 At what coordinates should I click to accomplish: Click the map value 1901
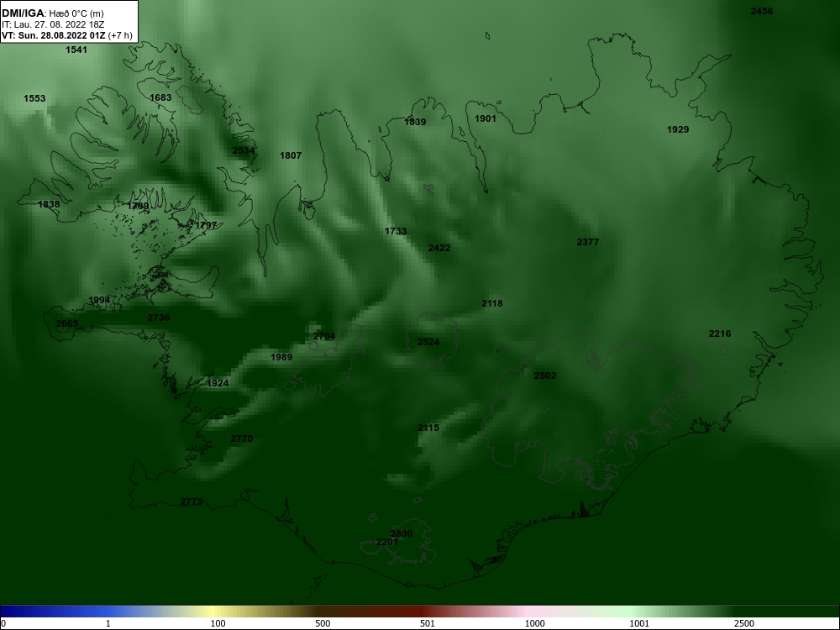[x=486, y=119]
